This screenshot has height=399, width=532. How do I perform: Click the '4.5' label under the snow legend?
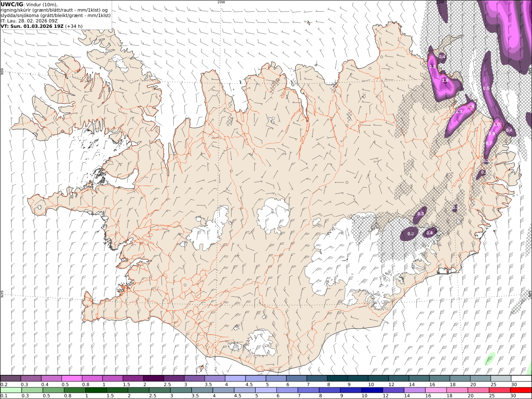coord(249,384)
